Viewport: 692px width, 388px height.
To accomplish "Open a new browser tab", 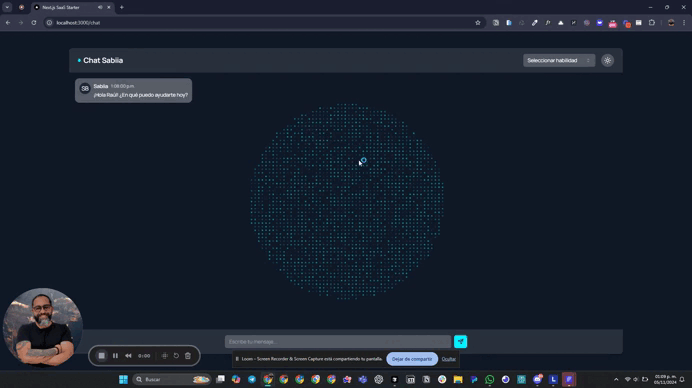I will 122,8.
